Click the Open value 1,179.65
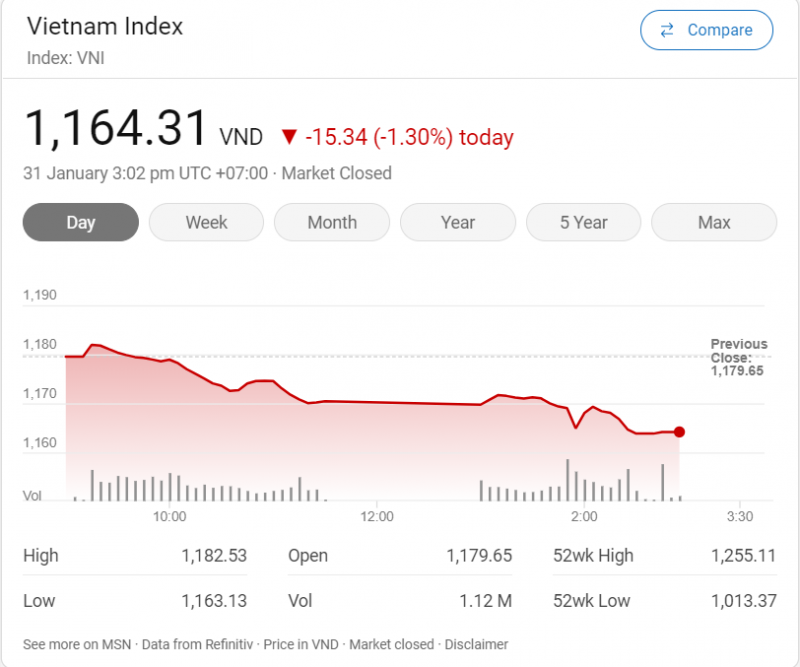Viewport: 800px width, 667px height. (479, 556)
